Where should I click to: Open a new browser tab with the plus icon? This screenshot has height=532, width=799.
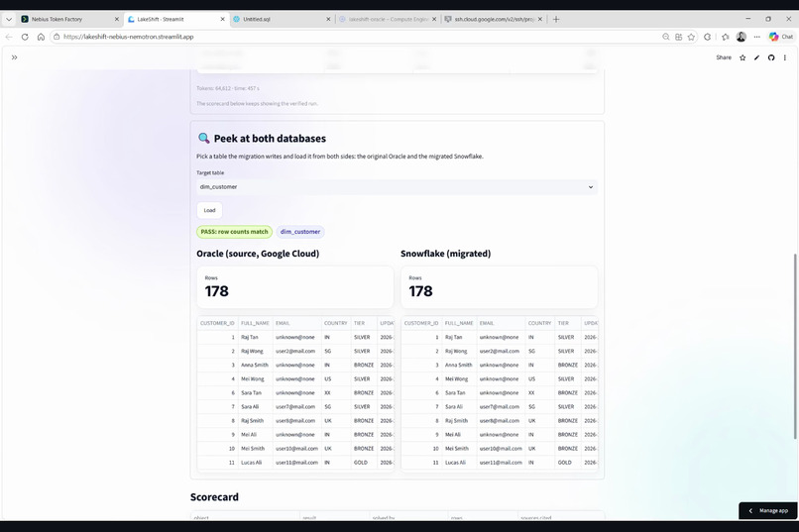tap(556, 20)
